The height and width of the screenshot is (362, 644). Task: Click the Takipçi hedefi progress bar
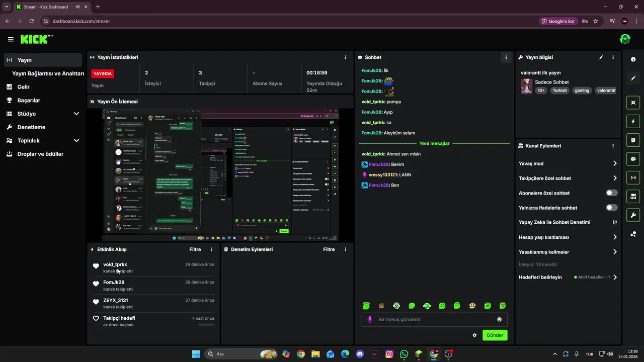(206, 325)
